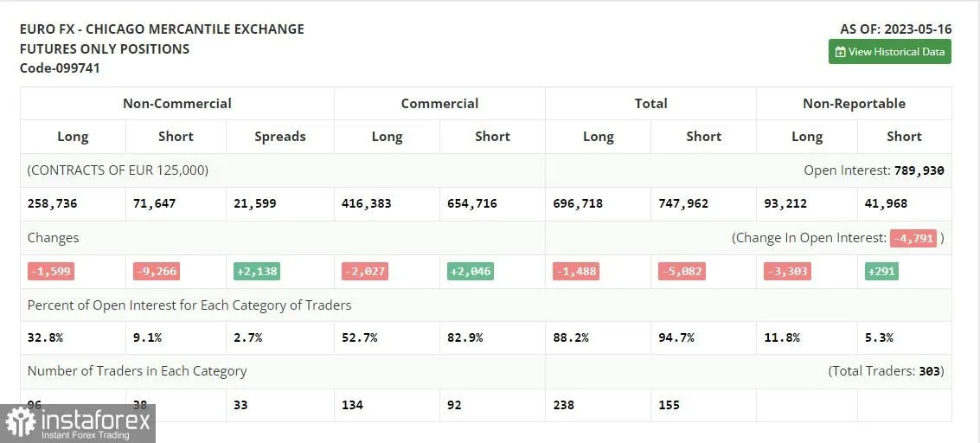Click the View Historical Data button
Image resolution: width=980 pixels, height=443 pixels.
(x=890, y=52)
